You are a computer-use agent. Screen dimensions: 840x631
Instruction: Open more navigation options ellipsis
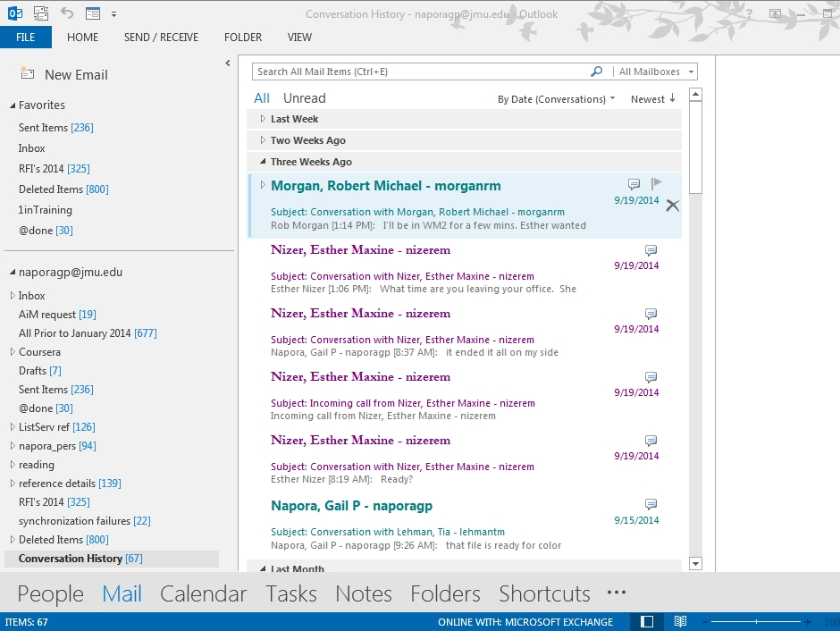[x=617, y=593]
